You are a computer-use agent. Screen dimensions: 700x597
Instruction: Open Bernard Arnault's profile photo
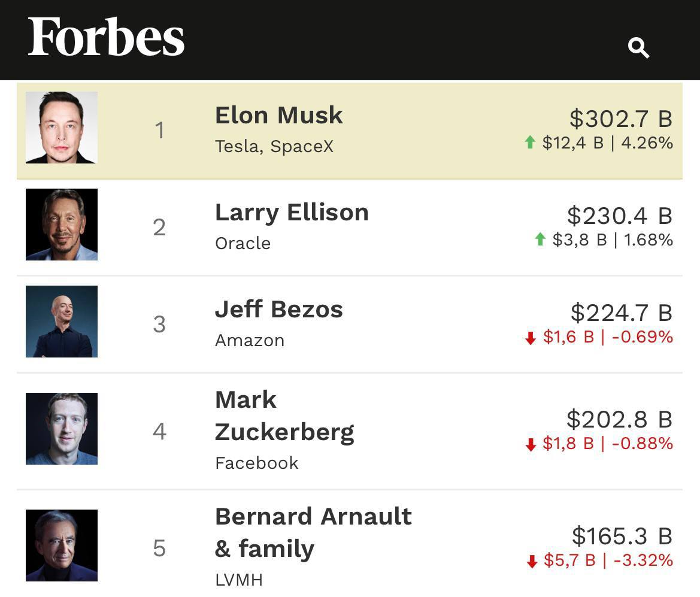tap(62, 546)
